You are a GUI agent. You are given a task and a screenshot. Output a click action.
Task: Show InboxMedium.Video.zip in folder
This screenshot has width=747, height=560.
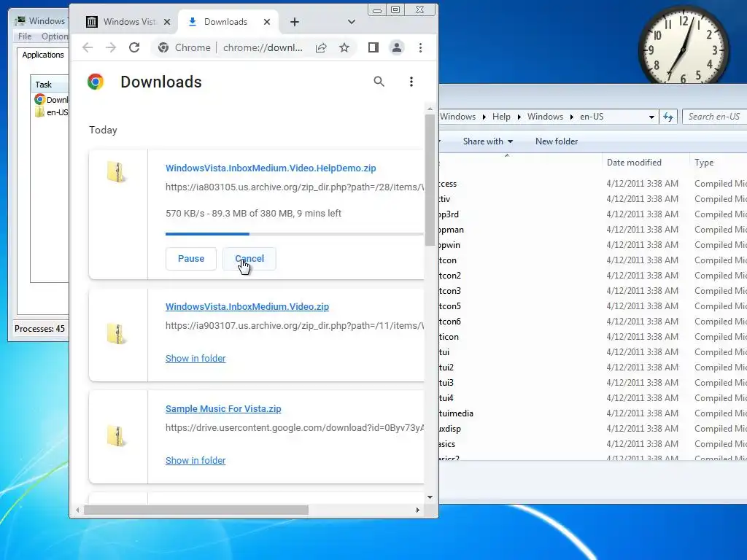coord(196,358)
